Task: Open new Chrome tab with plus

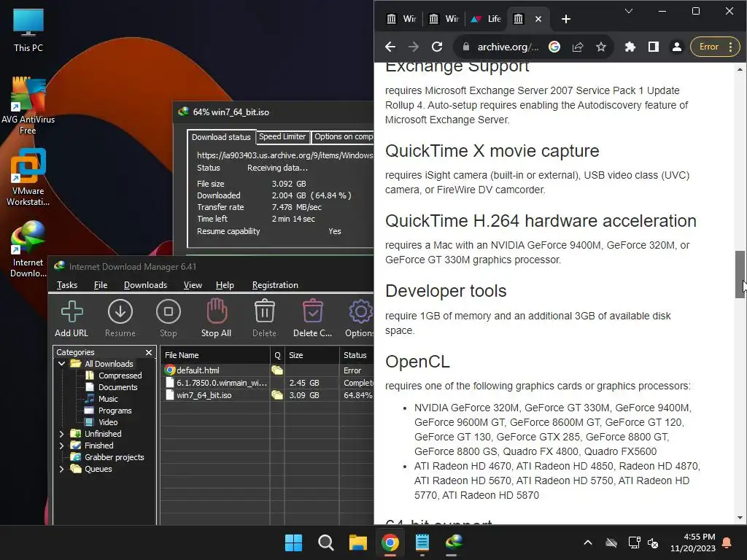Action: point(565,19)
